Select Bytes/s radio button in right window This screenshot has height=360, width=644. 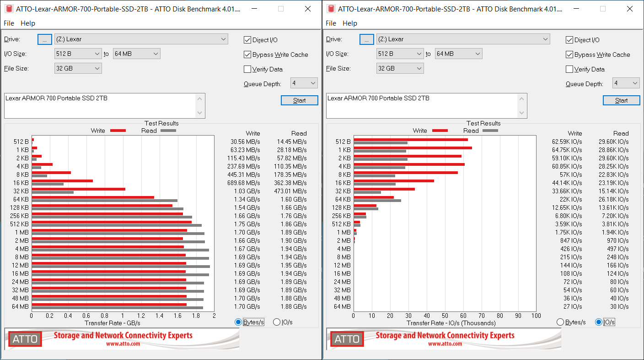(x=560, y=322)
